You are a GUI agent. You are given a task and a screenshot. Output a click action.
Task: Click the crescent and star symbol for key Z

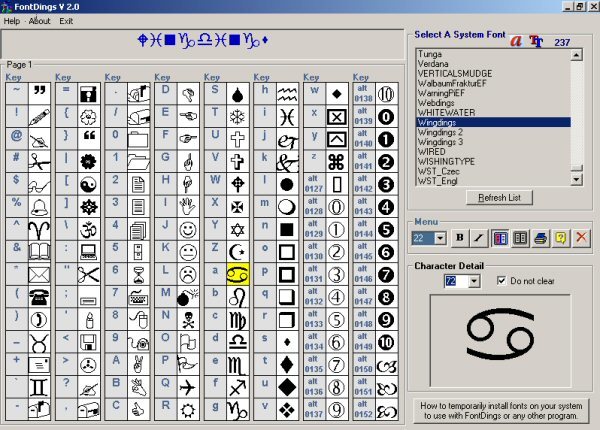[x=238, y=252]
